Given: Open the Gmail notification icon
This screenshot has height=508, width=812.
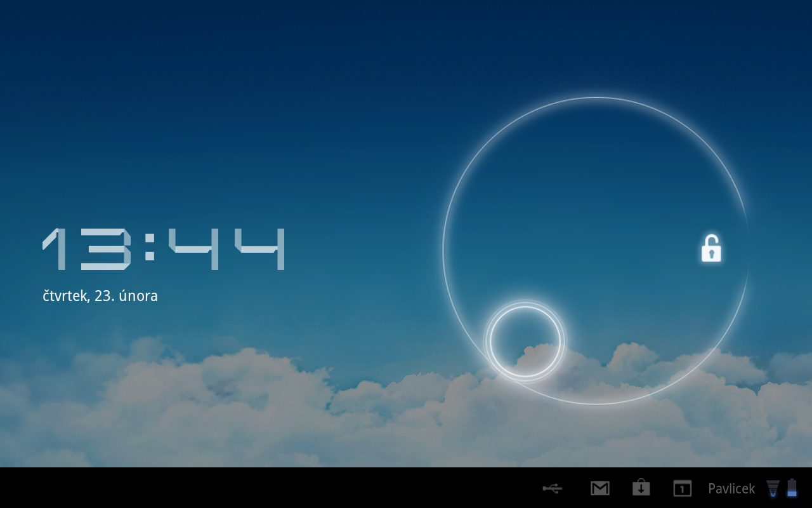Looking at the screenshot, I should [599, 488].
